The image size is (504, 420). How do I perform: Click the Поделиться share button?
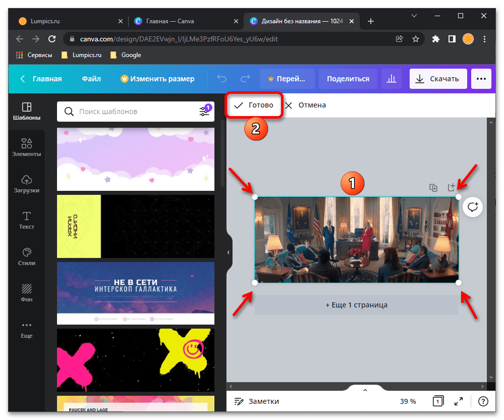[x=348, y=79]
